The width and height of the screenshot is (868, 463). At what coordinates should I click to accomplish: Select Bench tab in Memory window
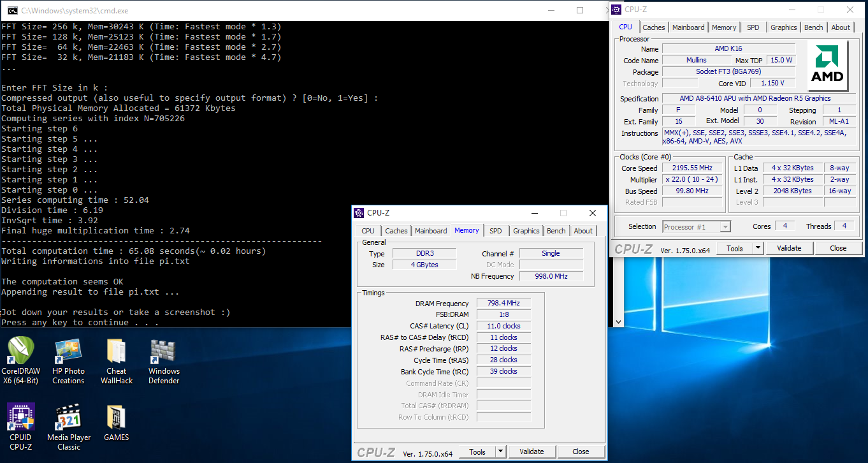click(556, 231)
